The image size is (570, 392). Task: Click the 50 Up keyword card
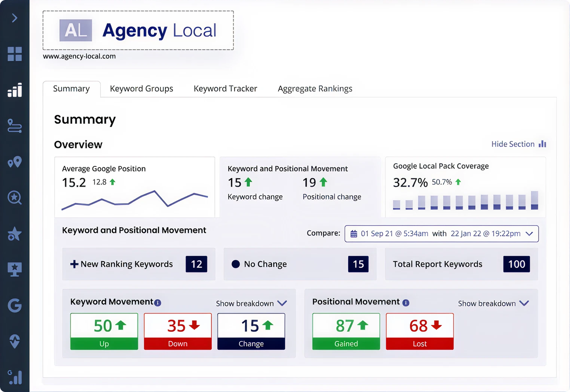[x=104, y=331]
